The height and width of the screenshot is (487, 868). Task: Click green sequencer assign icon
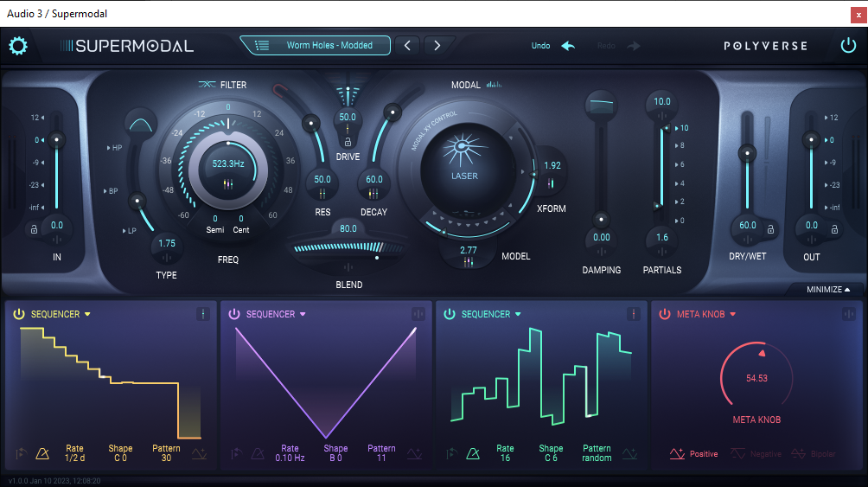[x=634, y=314]
